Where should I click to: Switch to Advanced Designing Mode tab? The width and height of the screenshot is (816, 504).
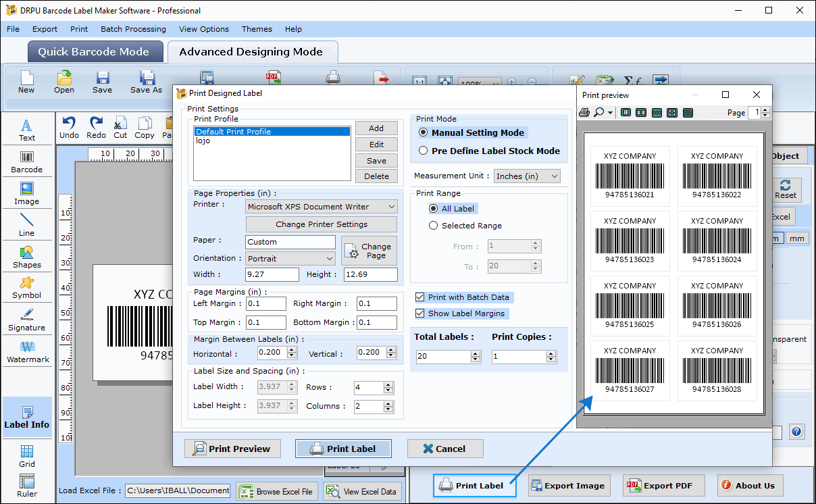point(253,52)
